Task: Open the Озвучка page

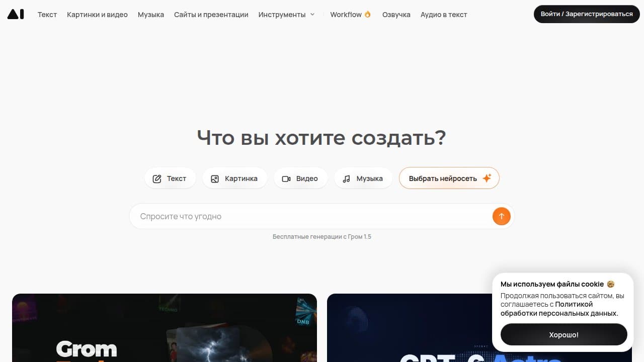Action: [x=396, y=15]
